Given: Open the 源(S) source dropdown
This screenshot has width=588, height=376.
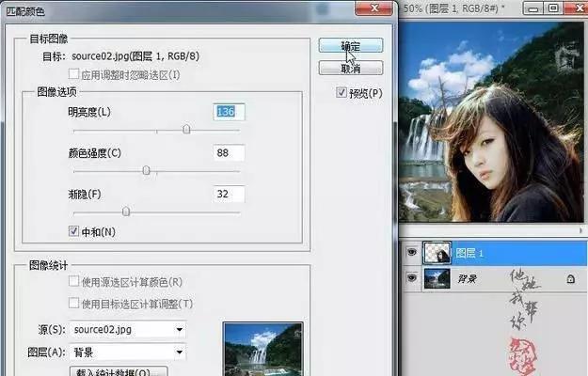Looking at the screenshot, I should click(x=128, y=330).
